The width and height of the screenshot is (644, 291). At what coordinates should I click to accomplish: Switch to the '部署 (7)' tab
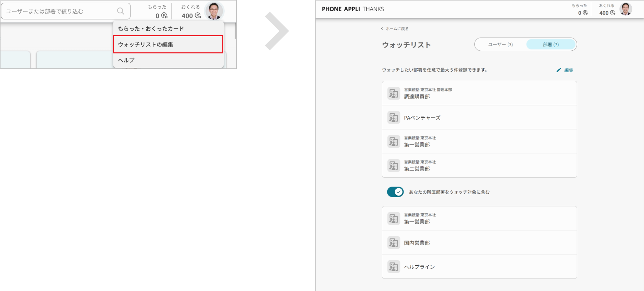[x=551, y=45]
